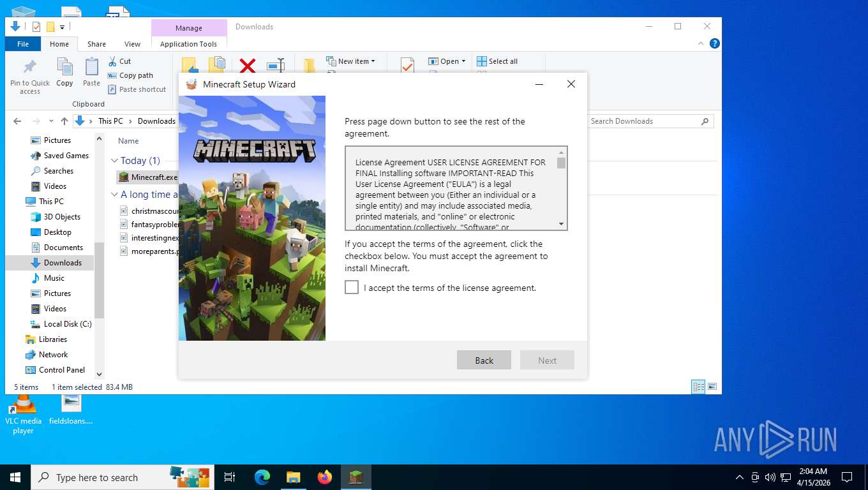Click Downloads in the address bar
Viewport: 868px width, 490px height.
coord(156,121)
